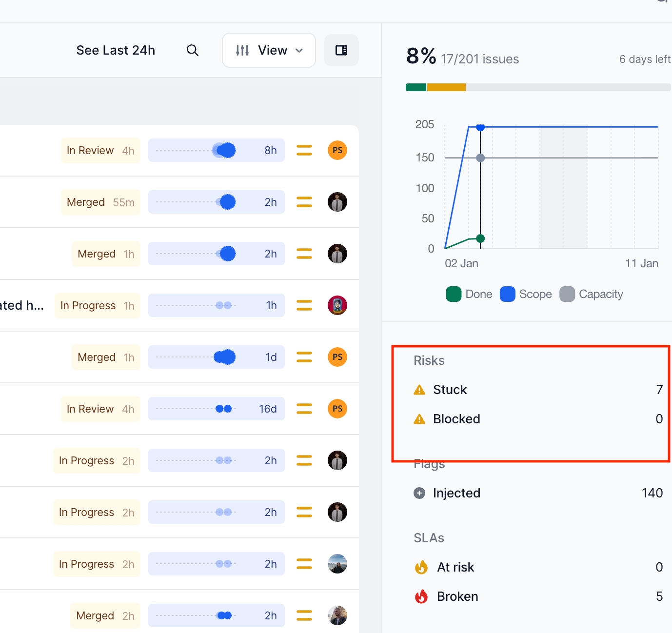Click the Blocked warning triangle icon
Screen dimensions: 672x633
pyautogui.click(x=419, y=419)
